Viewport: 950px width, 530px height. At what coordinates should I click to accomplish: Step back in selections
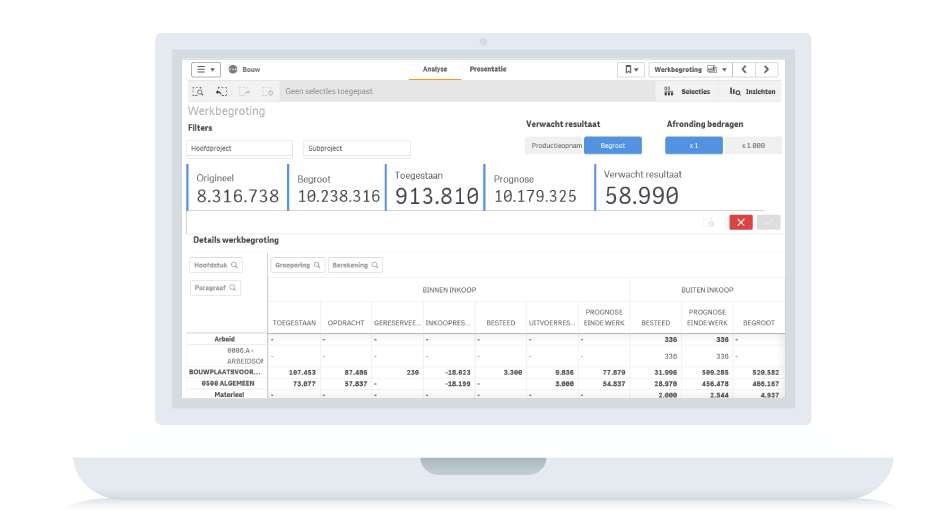tap(222, 91)
